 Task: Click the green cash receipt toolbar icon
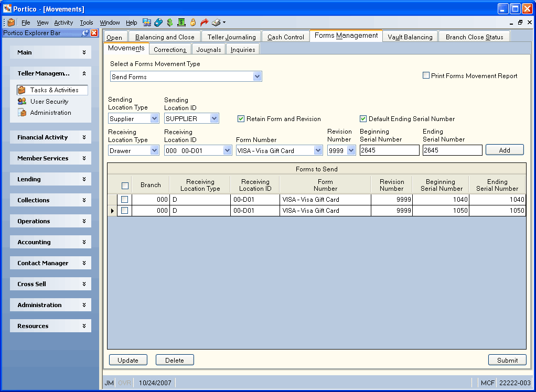click(181, 23)
